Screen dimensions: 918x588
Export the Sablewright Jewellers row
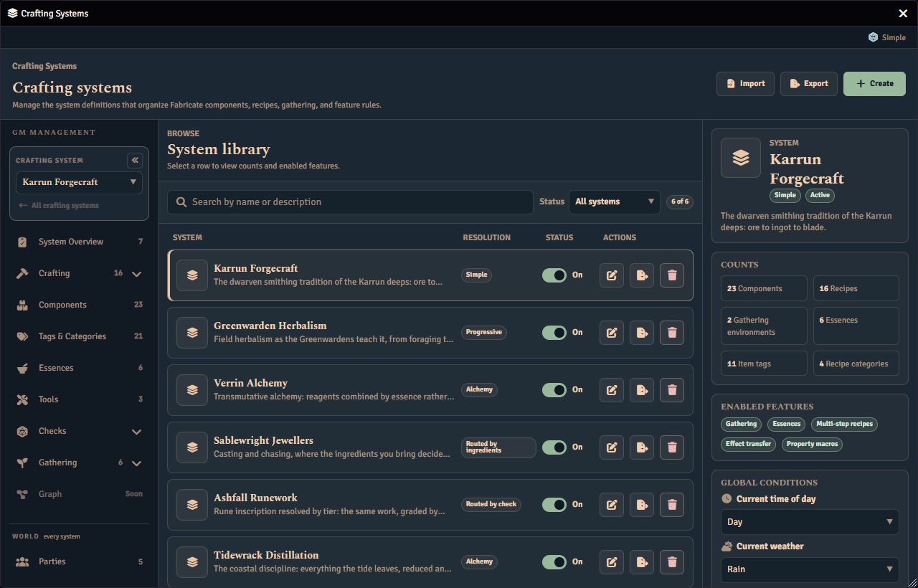(642, 447)
